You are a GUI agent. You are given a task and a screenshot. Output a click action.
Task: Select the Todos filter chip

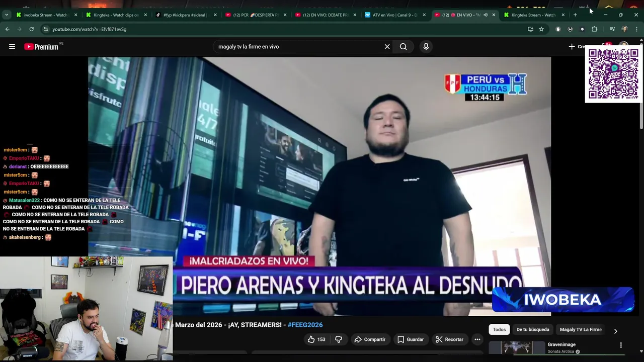click(499, 329)
